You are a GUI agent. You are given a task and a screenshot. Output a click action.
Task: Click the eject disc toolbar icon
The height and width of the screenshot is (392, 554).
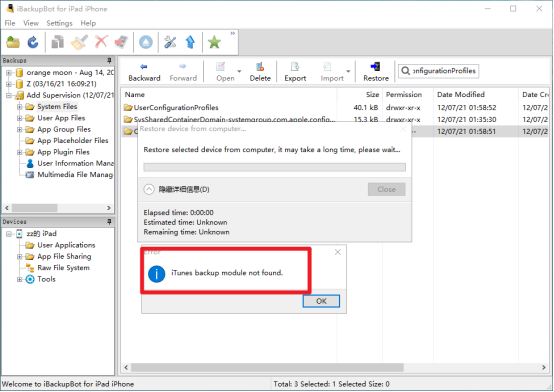(x=146, y=42)
